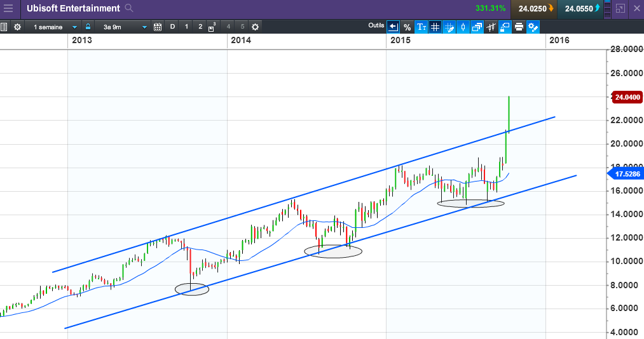Click the 24.0550 buy price

tap(580, 9)
